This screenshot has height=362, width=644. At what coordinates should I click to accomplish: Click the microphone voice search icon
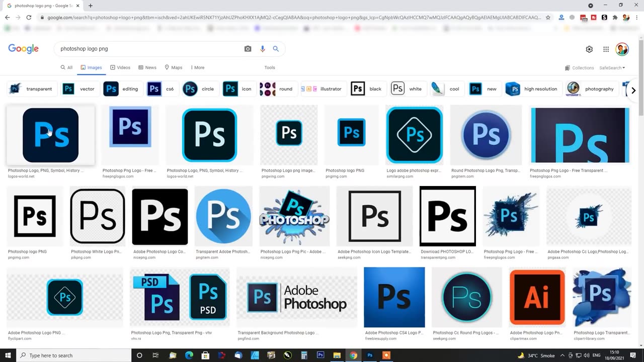point(262,49)
